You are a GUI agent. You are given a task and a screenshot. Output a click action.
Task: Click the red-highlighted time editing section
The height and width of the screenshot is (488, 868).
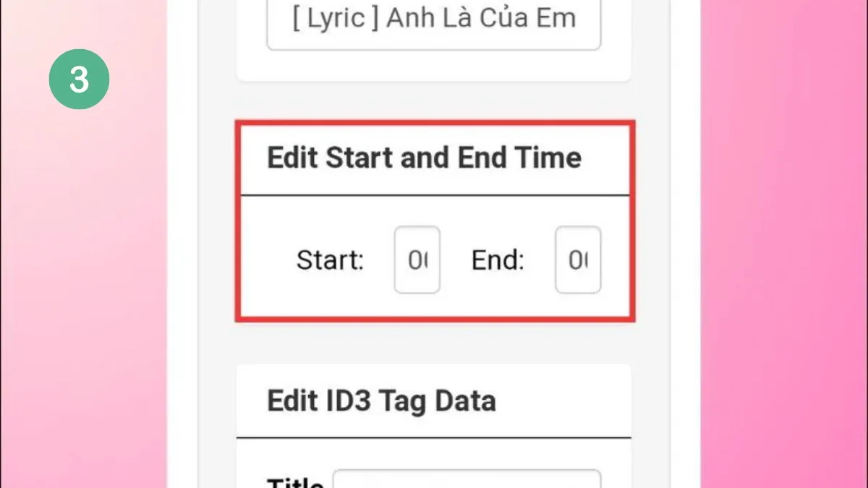pos(434,219)
